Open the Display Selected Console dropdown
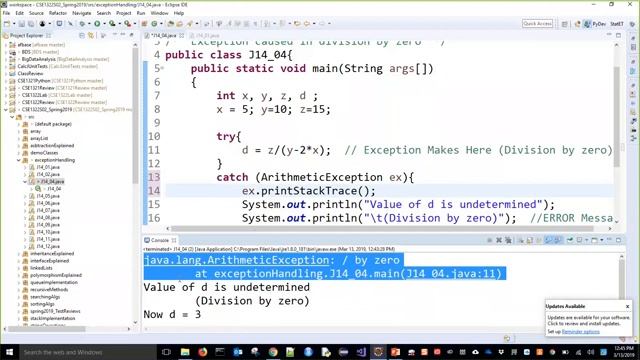Screen dimensions: 640x360 click(x=587, y=240)
